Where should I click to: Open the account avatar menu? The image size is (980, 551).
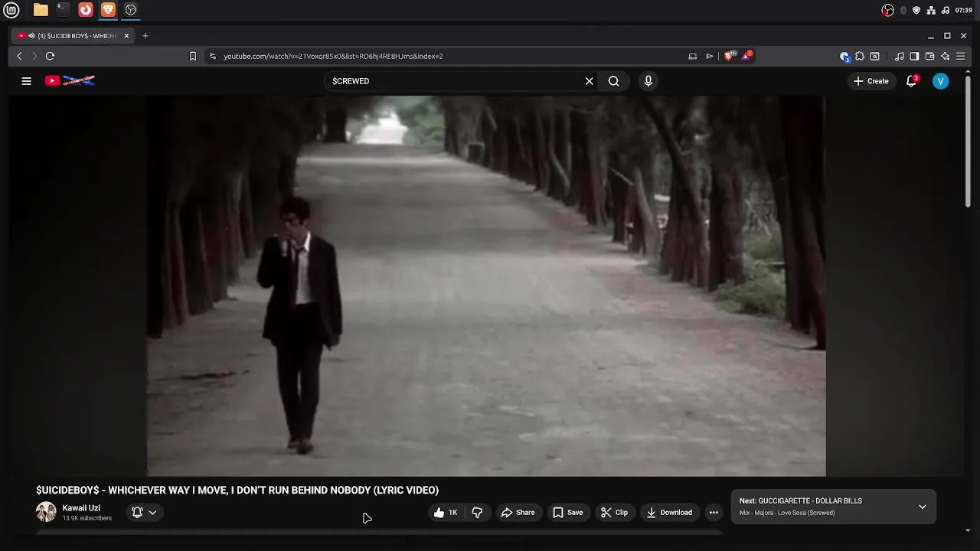940,81
